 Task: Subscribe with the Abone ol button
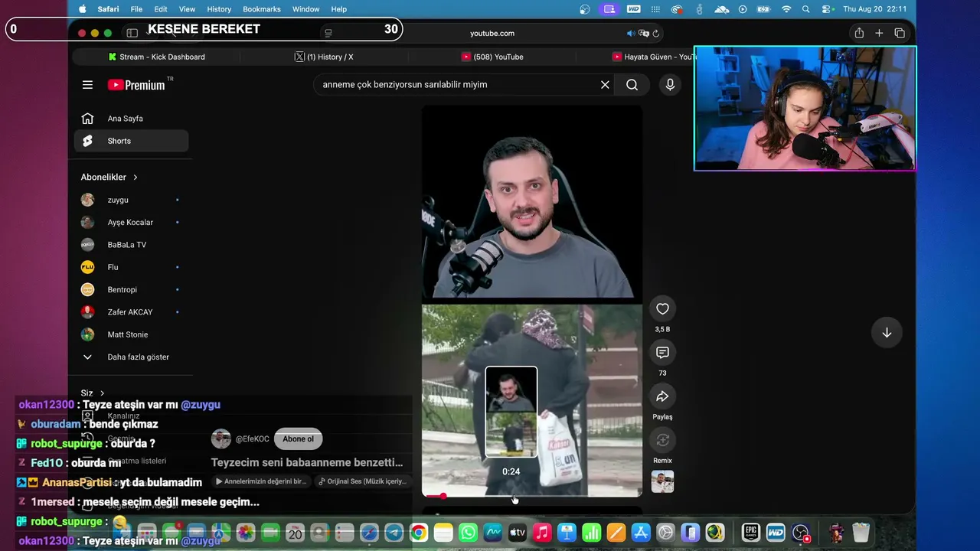tap(298, 439)
